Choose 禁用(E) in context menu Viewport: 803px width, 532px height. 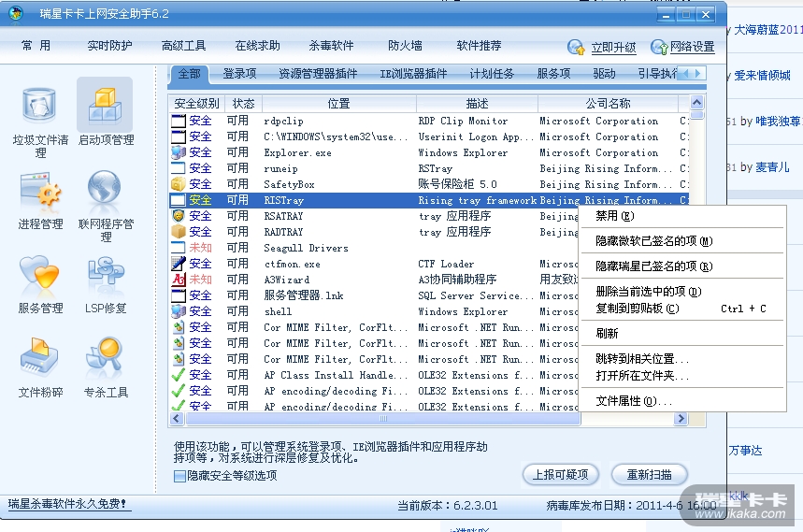tap(682, 216)
